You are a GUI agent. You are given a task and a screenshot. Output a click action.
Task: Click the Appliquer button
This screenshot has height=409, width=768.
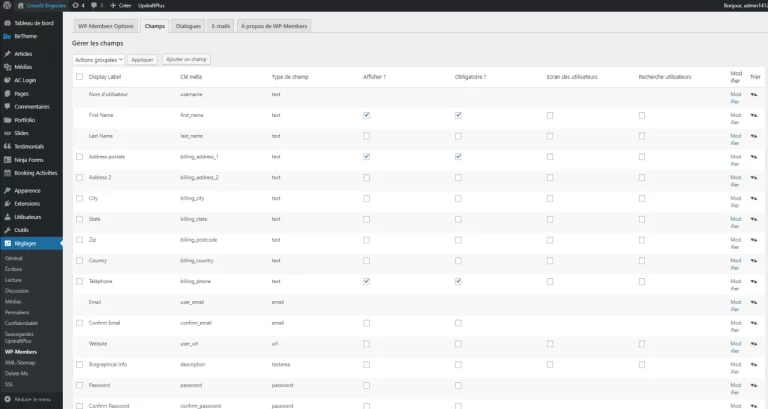143,60
